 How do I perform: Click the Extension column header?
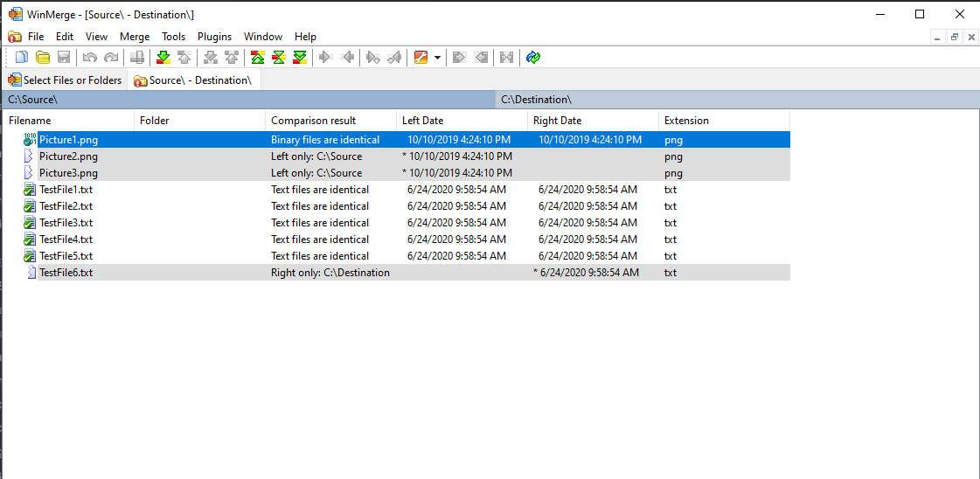click(x=686, y=121)
